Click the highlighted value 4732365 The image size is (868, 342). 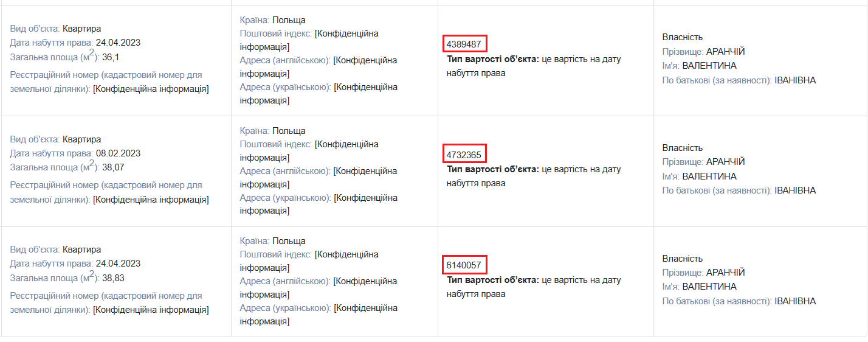coord(464,155)
